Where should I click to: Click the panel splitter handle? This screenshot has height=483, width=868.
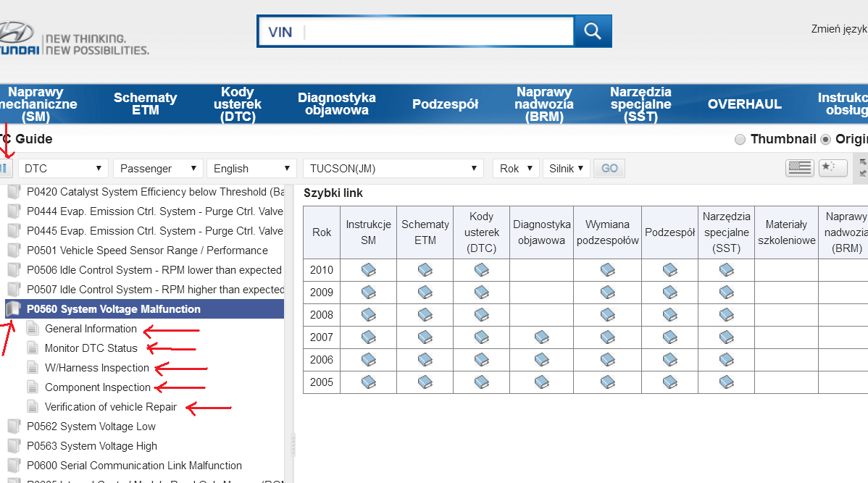(x=293, y=445)
